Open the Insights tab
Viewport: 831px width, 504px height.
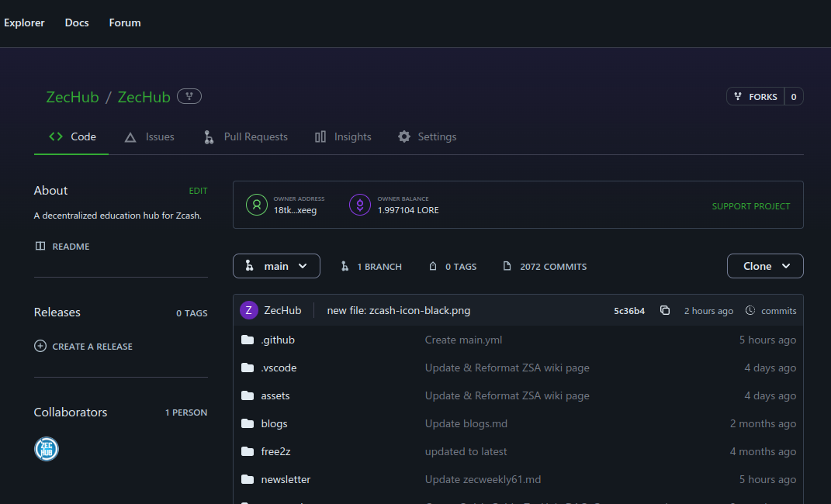[x=343, y=136]
